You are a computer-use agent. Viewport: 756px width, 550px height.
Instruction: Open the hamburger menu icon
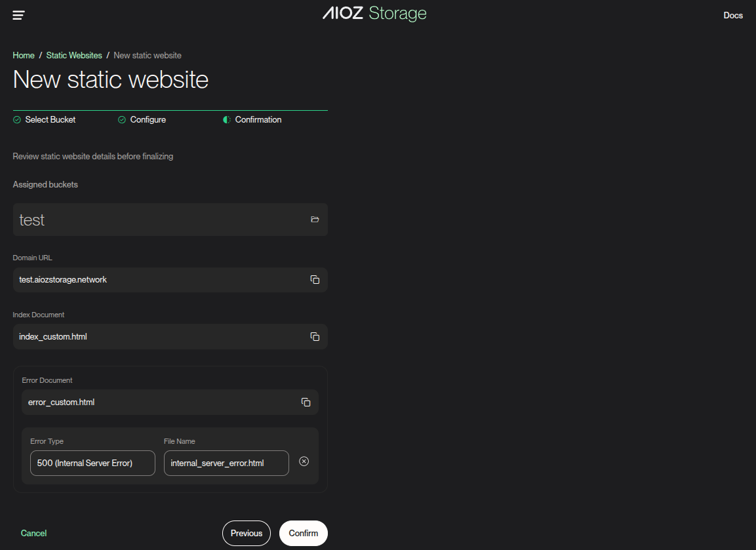pos(18,15)
